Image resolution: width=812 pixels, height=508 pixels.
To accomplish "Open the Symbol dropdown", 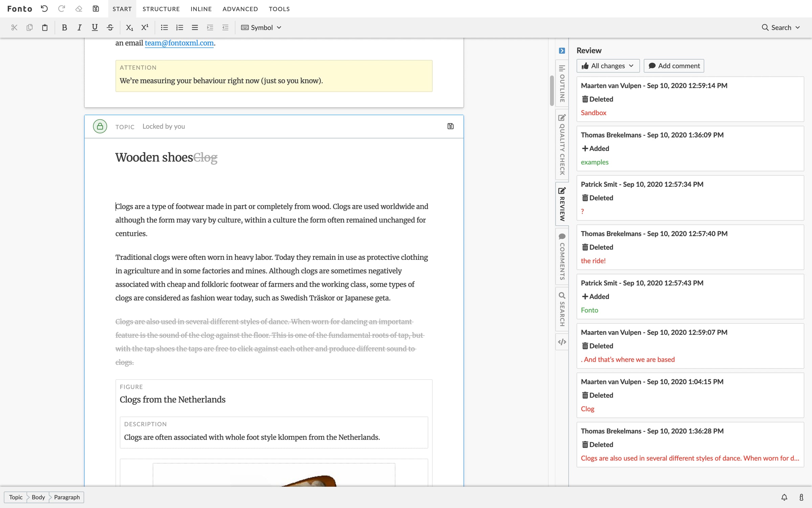I will coord(261,27).
